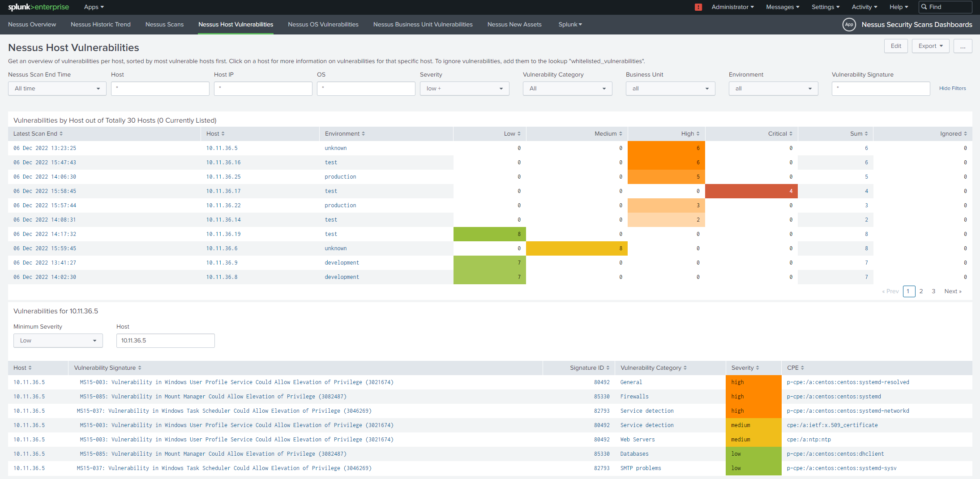Open the Splunk navigation menu
Viewport: 980px width, 479px height.
pos(570,25)
